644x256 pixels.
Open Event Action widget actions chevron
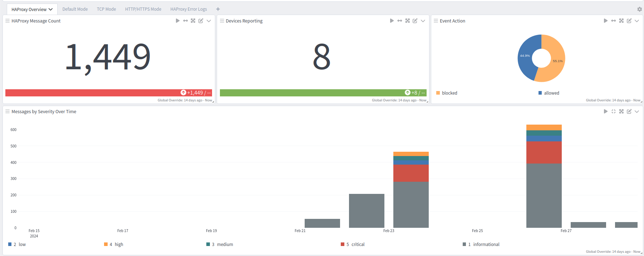click(637, 21)
